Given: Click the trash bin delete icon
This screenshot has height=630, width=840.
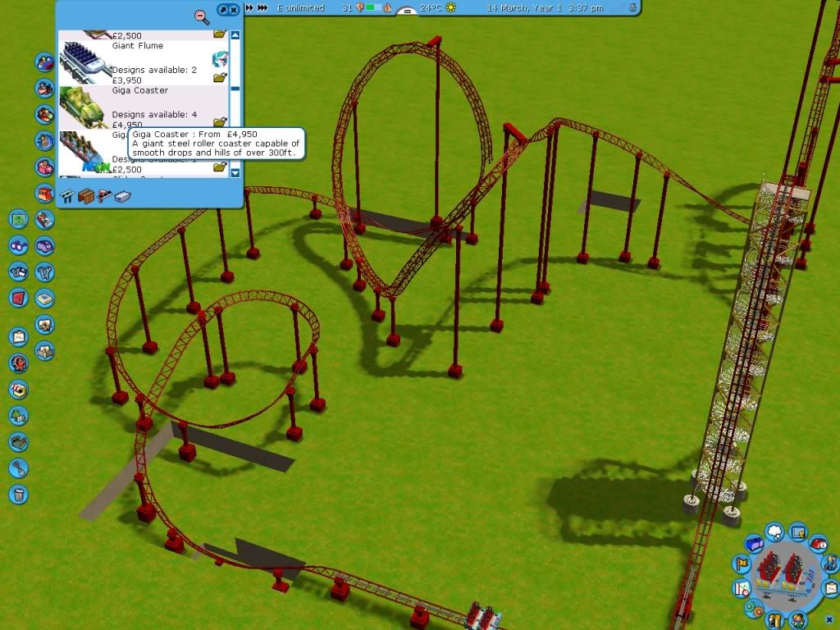Looking at the screenshot, I should pyautogui.click(x=19, y=495).
